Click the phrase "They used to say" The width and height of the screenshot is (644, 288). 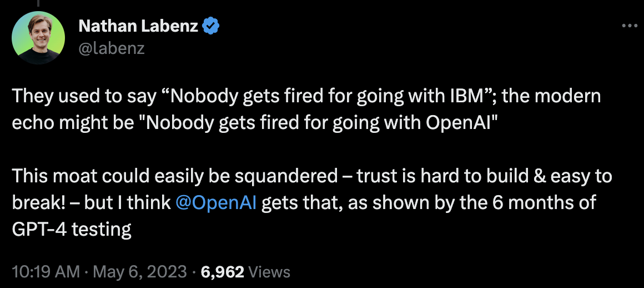click(x=84, y=96)
